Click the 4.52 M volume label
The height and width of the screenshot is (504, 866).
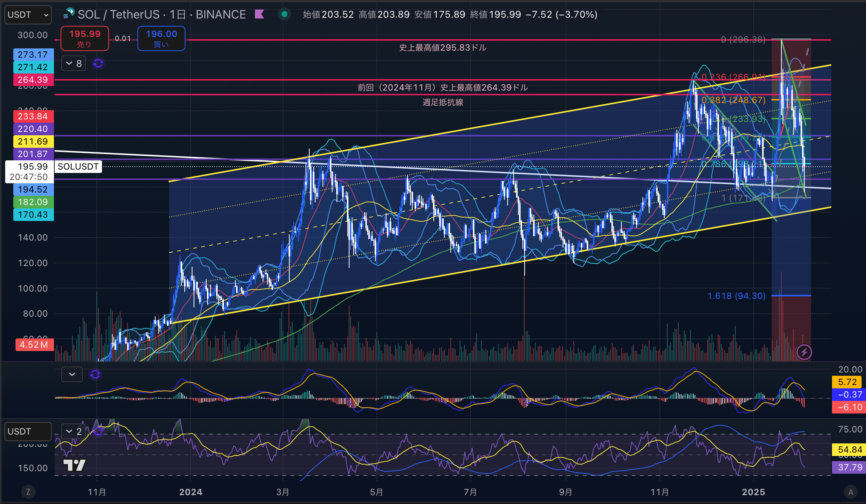34,345
